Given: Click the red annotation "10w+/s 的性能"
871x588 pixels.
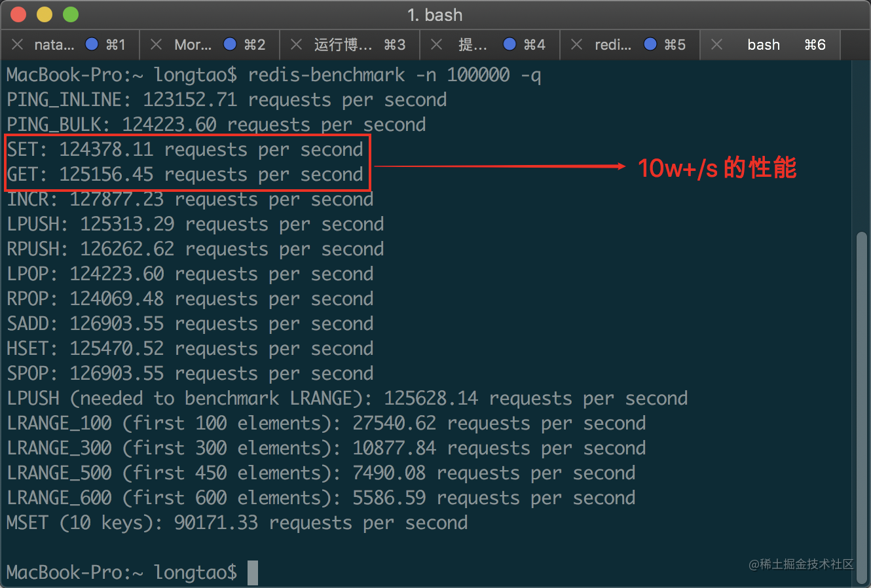Looking at the screenshot, I should (717, 168).
